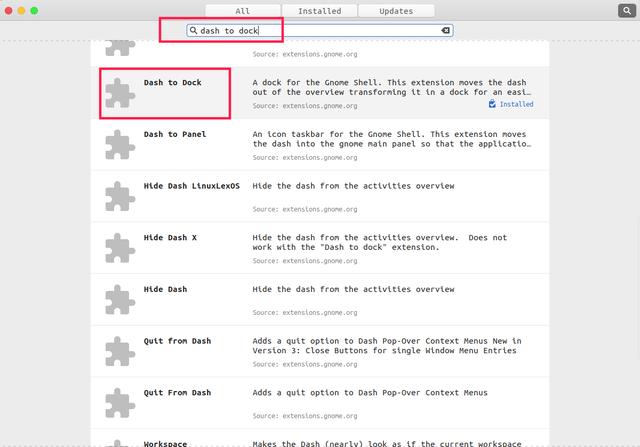
Task: Click the Dash to Dock puzzle icon
Action: tap(120, 93)
